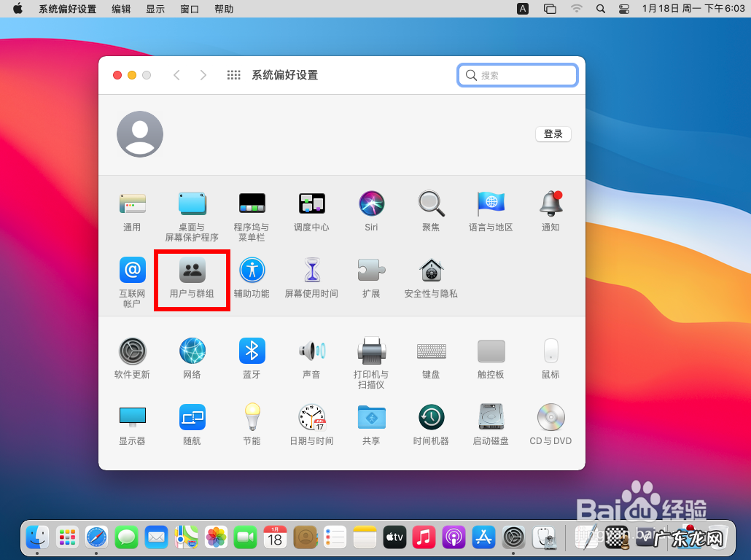Viewport: 751px width, 560px height.
Task: Open the 显示器 display preferences
Action: pos(132,417)
